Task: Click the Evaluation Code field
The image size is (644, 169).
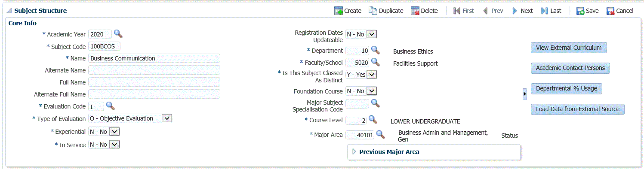Action: point(96,106)
